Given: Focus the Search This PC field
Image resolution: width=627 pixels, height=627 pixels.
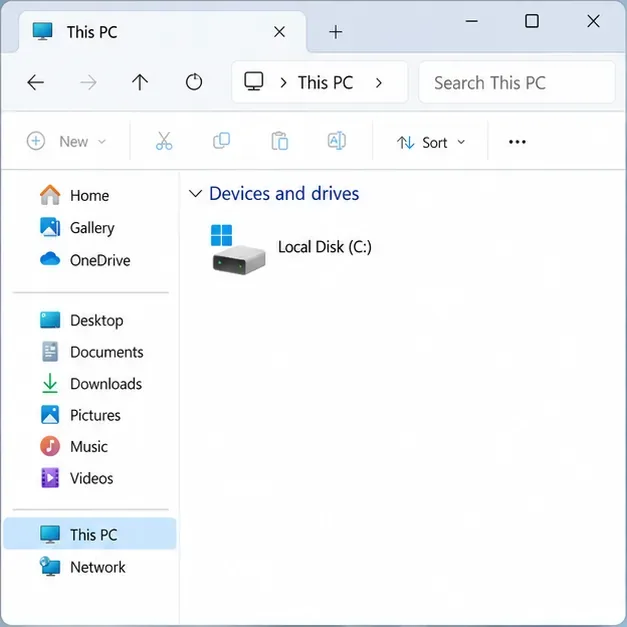Looking at the screenshot, I should coord(517,82).
